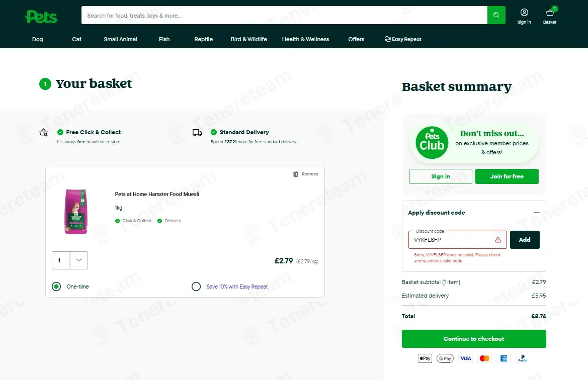Select the One-time purchase option
The width and height of the screenshot is (588, 380).
pyautogui.click(x=56, y=287)
